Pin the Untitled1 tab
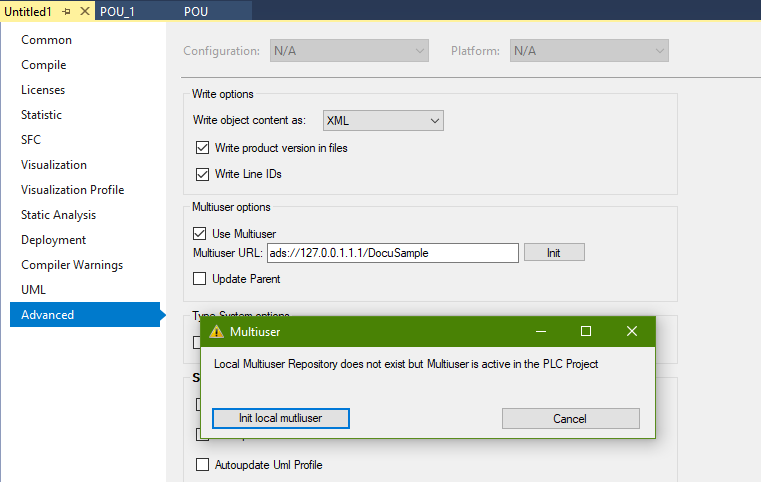The width and height of the screenshot is (761, 482). pos(66,11)
